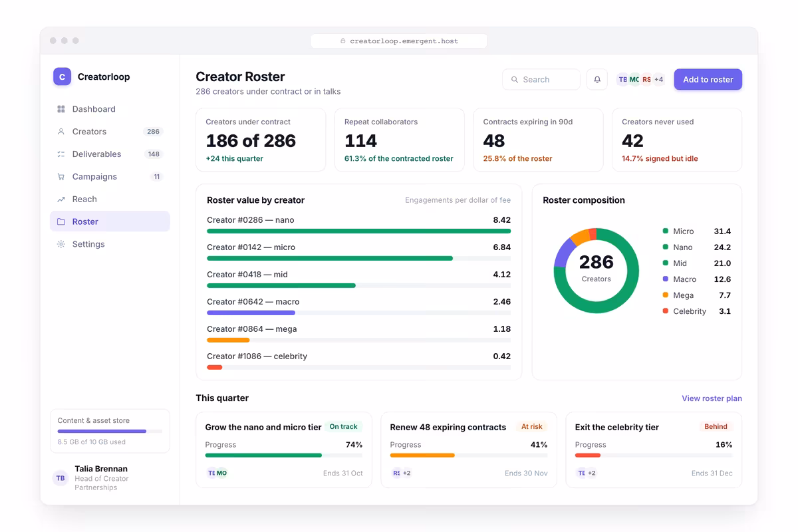Image resolution: width=798 pixels, height=532 pixels.
Task: Click Deliverables count badge 148
Action: click(x=154, y=154)
